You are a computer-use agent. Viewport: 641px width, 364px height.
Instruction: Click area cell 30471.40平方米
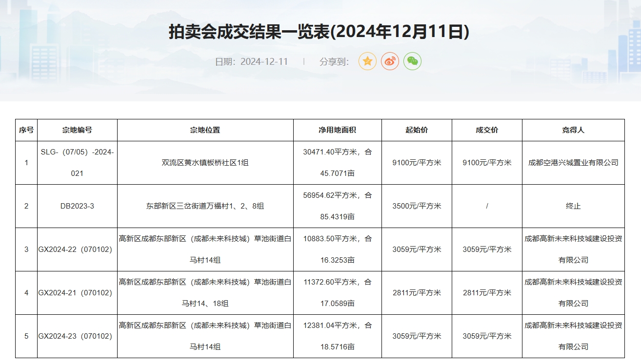click(x=337, y=163)
